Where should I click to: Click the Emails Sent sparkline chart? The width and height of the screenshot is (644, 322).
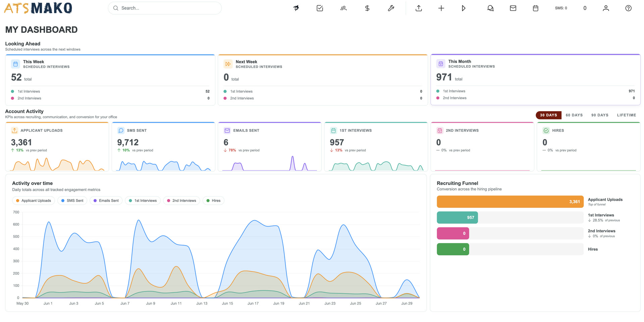(x=270, y=163)
